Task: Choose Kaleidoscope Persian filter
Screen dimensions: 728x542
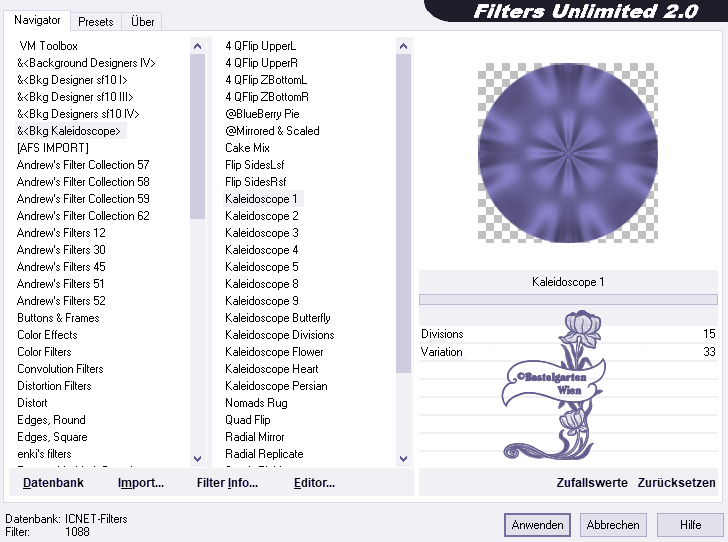Action: [x=276, y=386]
